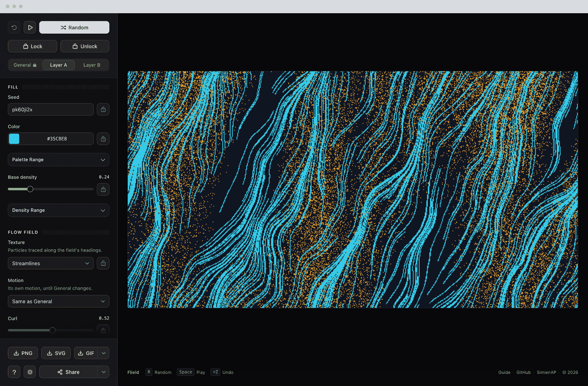The height and width of the screenshot is (386, 588).
Task: Open the cyan color swatch picker
Action: (14, 139)
